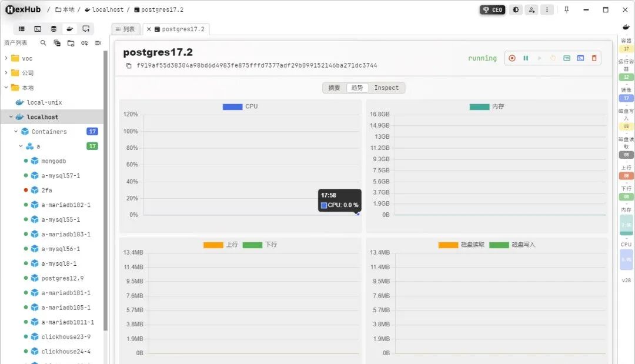Screen dimensions: 635x364
Task: Toggle the 磁盘读取 disk read legend
Action: [462, 245]
